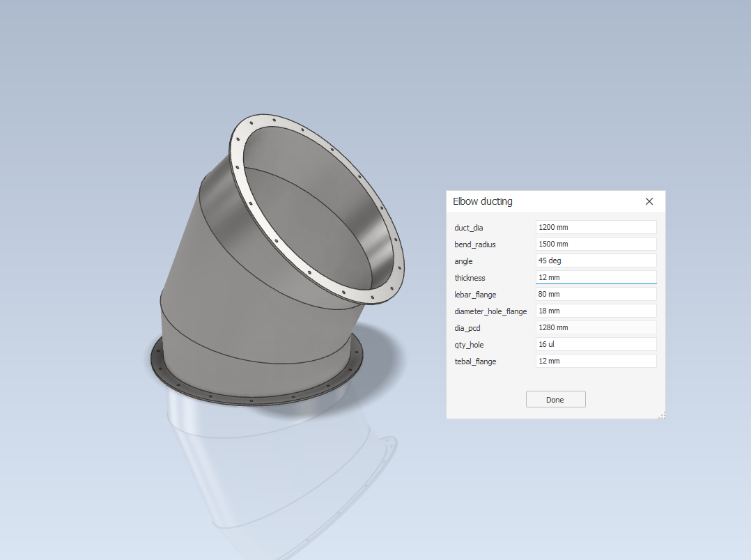
Task: Click the qty_hole field showing 16 ul
Action: click(x=596, y=345)
